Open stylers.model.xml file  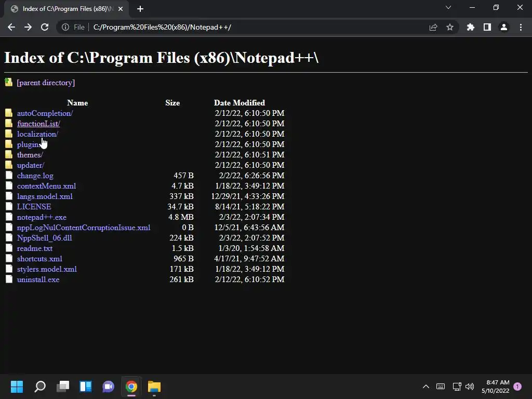click(x=47, y=270)
